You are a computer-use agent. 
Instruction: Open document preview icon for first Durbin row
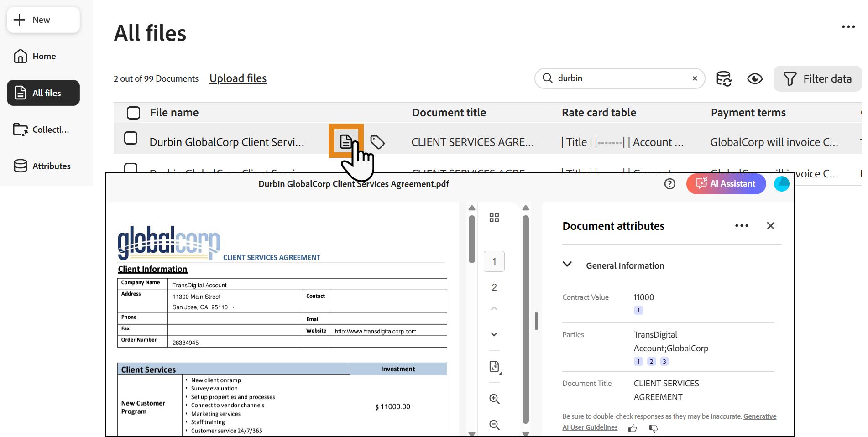(x=346, y=141)
